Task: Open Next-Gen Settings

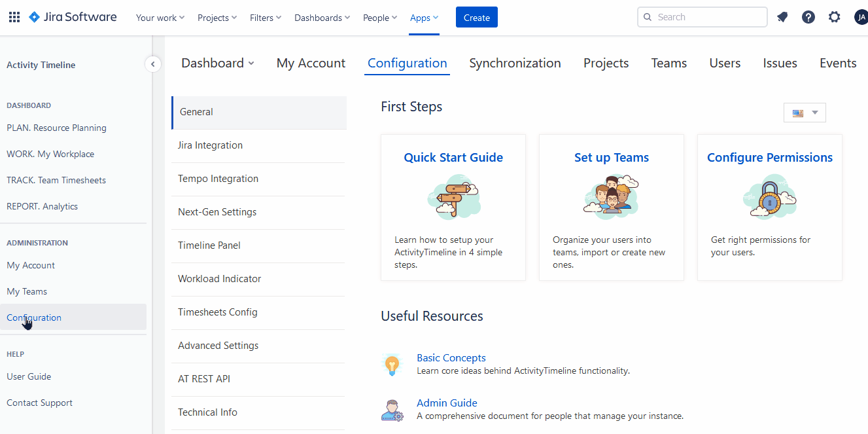Action: [259, 212]
